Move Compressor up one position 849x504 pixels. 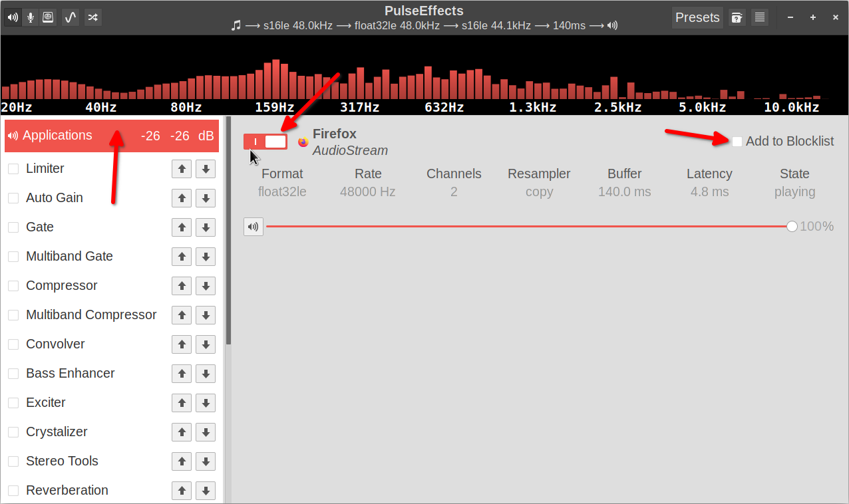pos(182,286)
